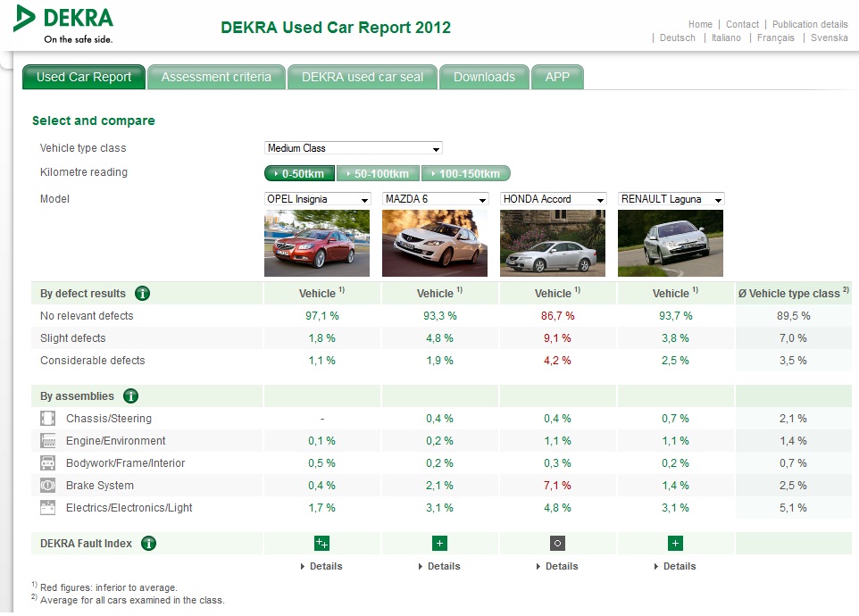This screenshot has height=616, width=859.
Task: Open the OPEL Insignia model dropdown
Action: 318,199
